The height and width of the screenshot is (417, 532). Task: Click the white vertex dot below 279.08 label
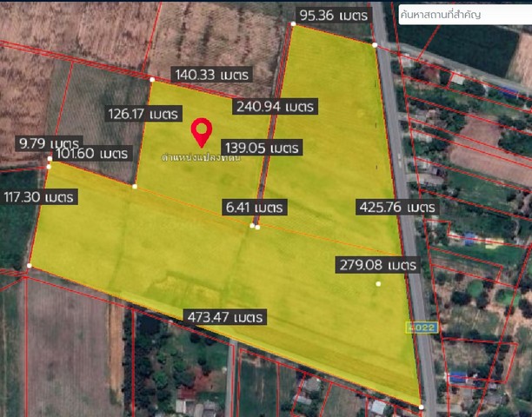(x=378, y=283)
